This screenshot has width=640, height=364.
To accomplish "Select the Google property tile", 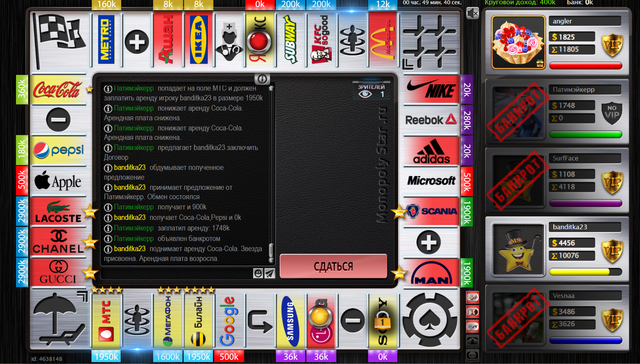I will (x=229, y=321).
